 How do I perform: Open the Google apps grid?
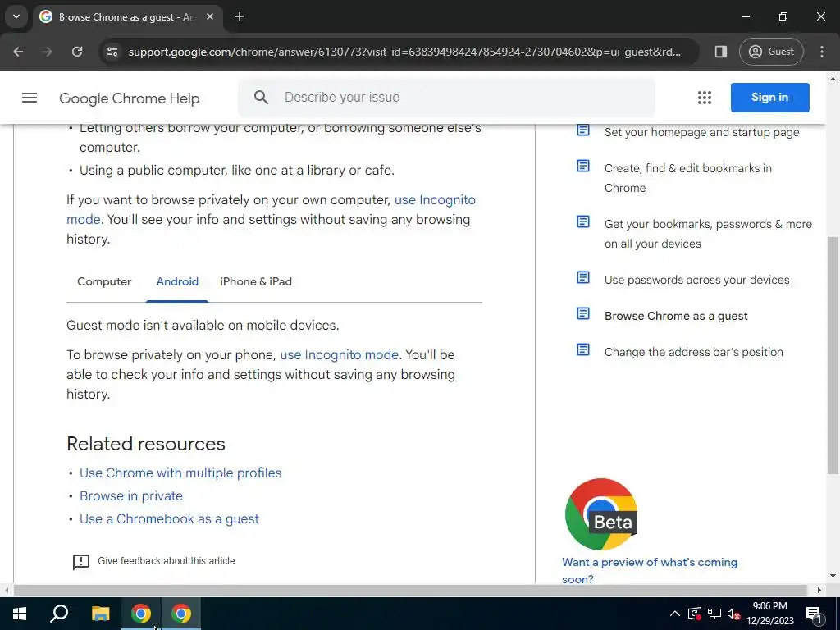tap(705, 98)
